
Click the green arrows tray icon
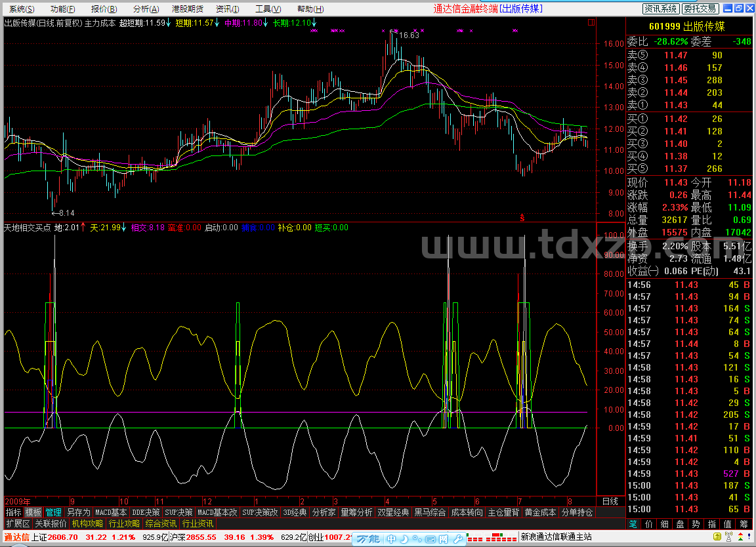pyautogui.click(x=740, y=537)
